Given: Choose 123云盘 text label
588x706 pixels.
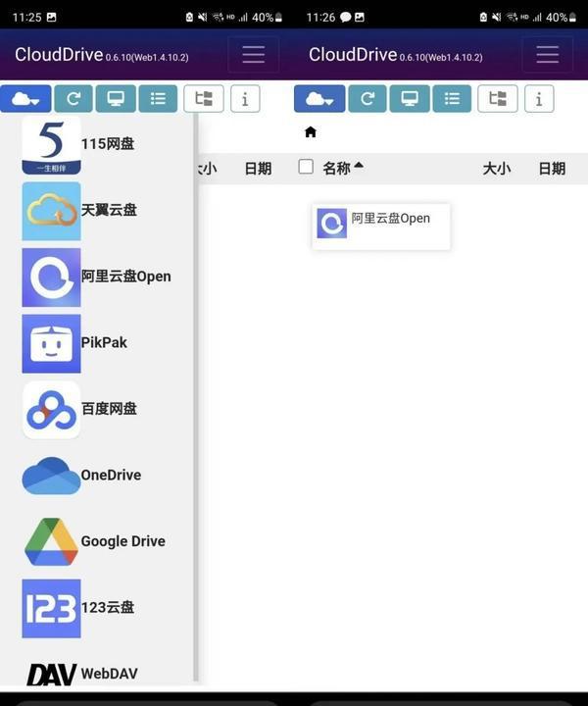Looking at the screenshot, I should point(108,607).
